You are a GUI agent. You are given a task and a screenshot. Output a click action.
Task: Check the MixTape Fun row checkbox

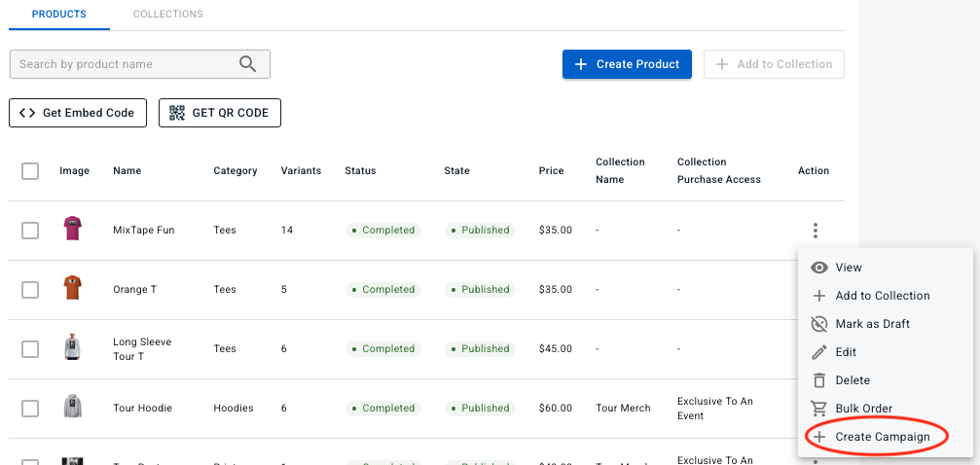[30, 231]
